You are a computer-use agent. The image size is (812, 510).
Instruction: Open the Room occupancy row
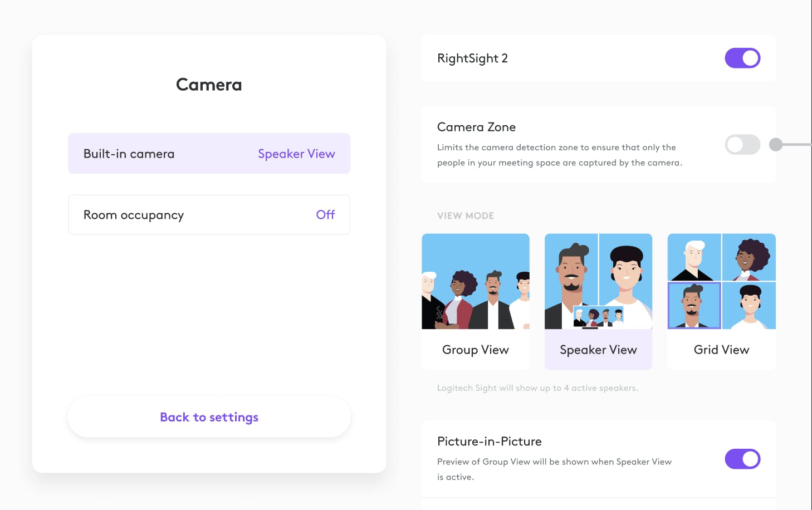tap(209, 215)
